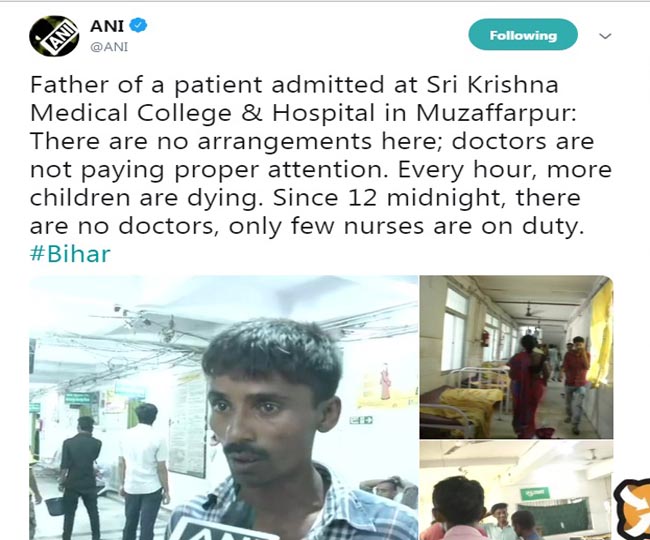Click the man in black jacket in main photo
650x540 pixels.
(x=80, y=477)
